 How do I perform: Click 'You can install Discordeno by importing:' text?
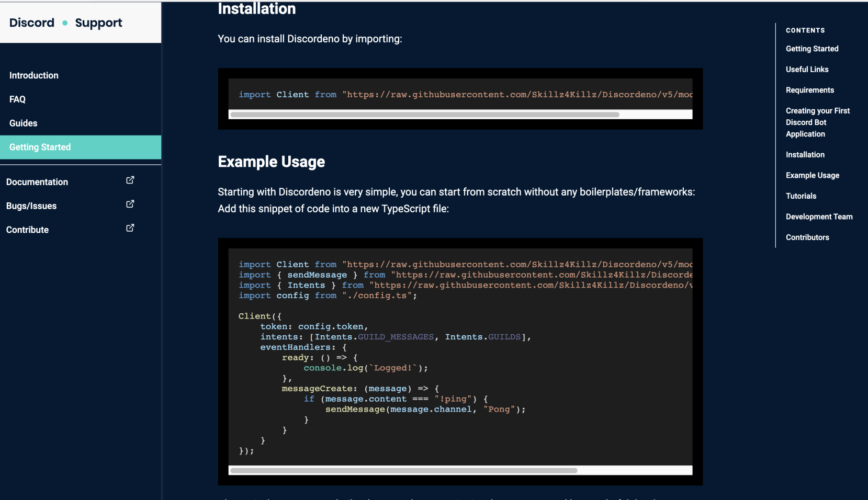point(310,39)
